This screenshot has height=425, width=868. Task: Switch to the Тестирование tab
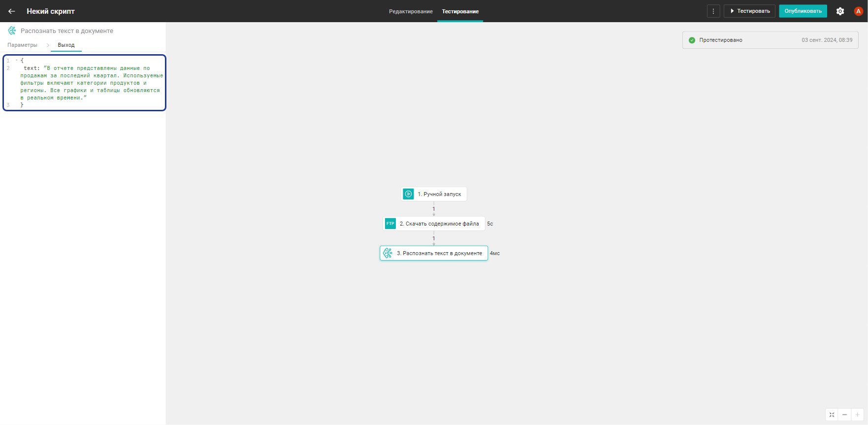pos(460,11)
